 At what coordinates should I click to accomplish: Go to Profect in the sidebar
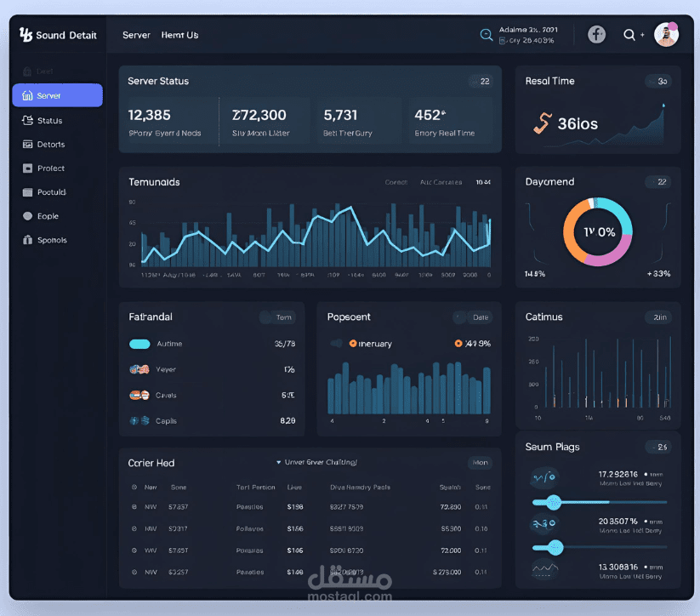click(x=51, y=168)
